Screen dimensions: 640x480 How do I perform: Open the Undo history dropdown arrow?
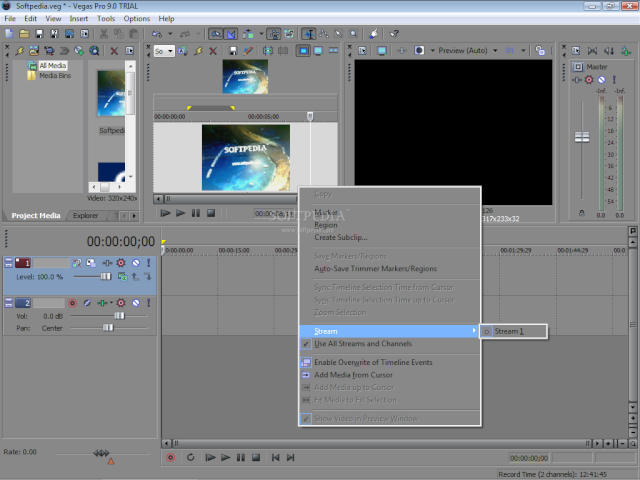click(x=170, y=33)
